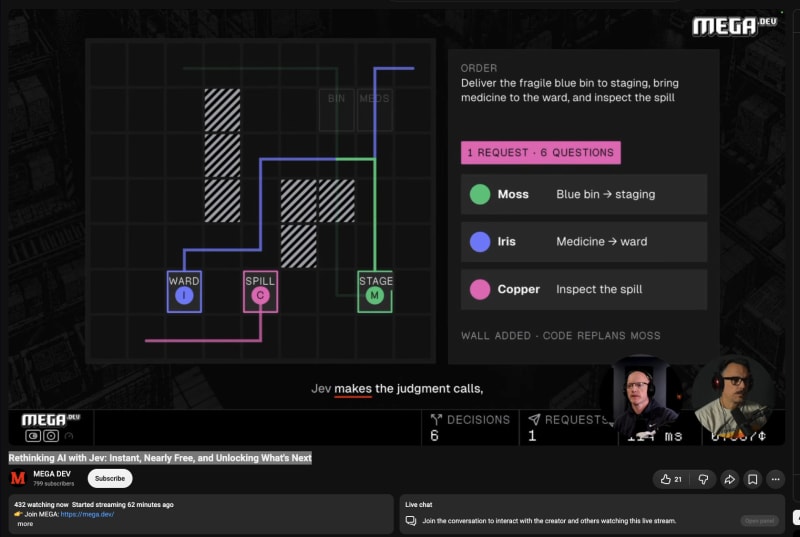
Task: Click the faded MEDS box on grid
Action: (x=374, y=110)
